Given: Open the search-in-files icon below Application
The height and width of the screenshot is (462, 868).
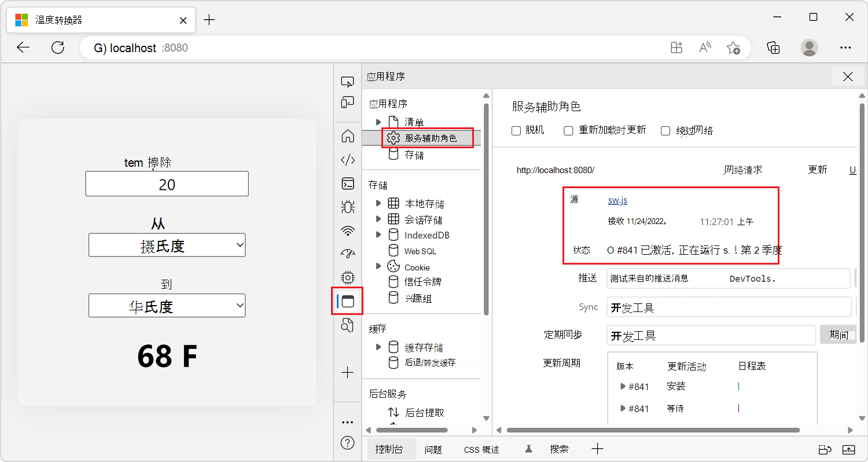Looking at the screenshot, I should (347, 325).
